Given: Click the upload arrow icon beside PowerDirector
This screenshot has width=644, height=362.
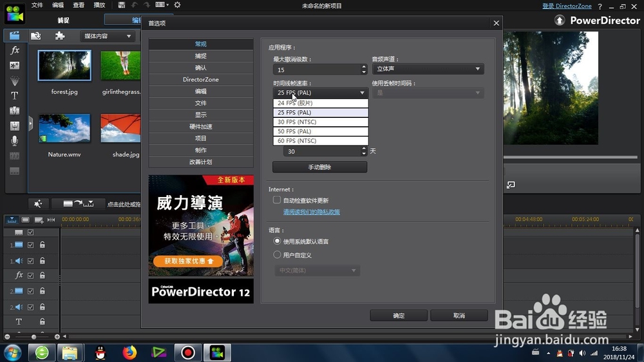Looking at the screenshot, I should click(x=560, y=20).
